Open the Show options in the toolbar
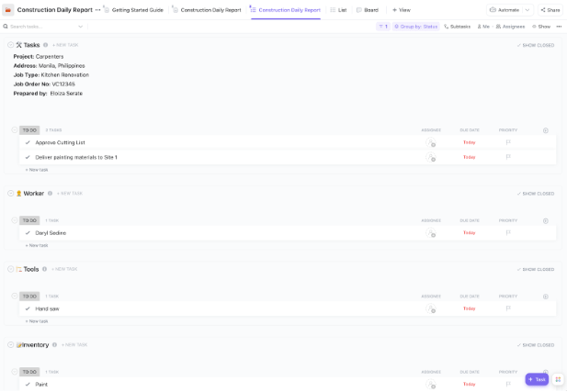This screenshot has height=392, width=567. coord(541,27)
